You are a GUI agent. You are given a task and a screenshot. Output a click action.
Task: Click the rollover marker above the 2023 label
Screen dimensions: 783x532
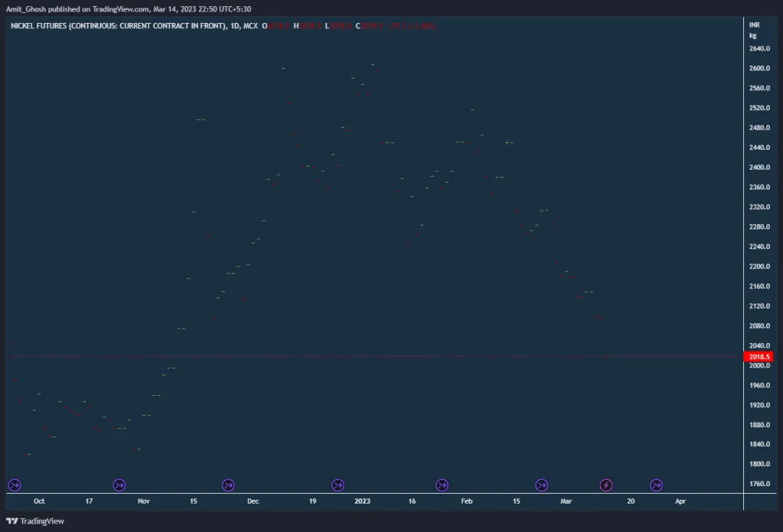(337, 484)
